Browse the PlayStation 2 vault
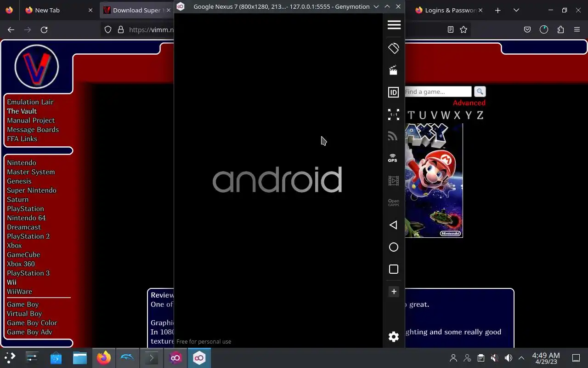This screenshot has height=368, width=588. [x=28, y=236]
